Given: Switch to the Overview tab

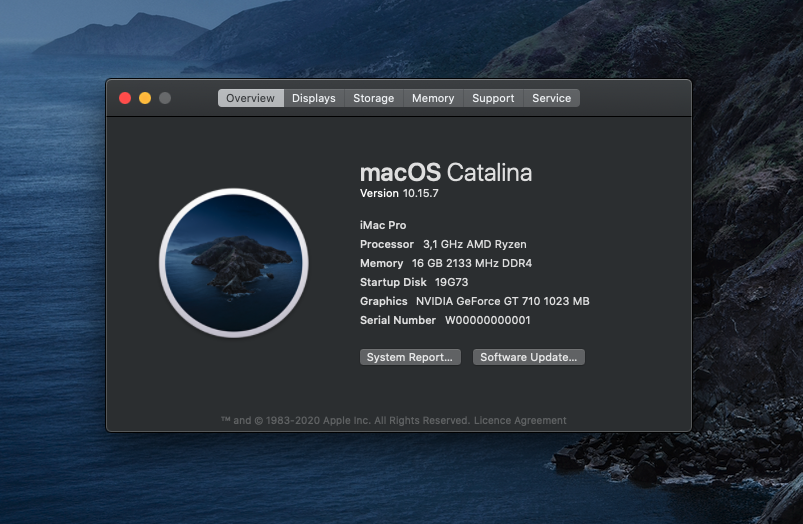Looking at the screenshot, I should [250, 98].
